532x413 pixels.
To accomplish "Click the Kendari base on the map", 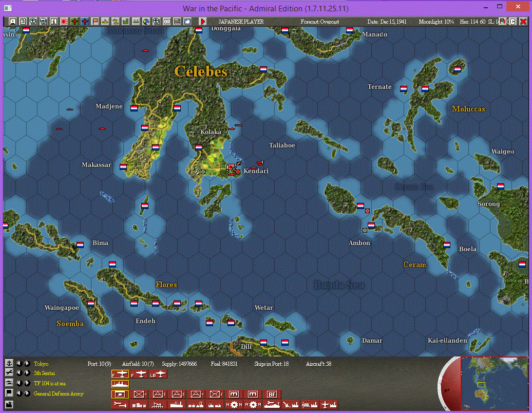I will coord(232,167).
